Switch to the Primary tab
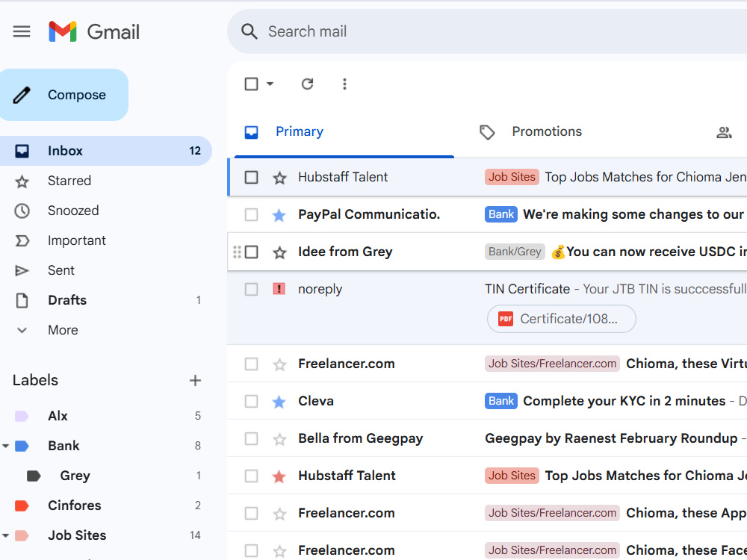 point(344,132)
